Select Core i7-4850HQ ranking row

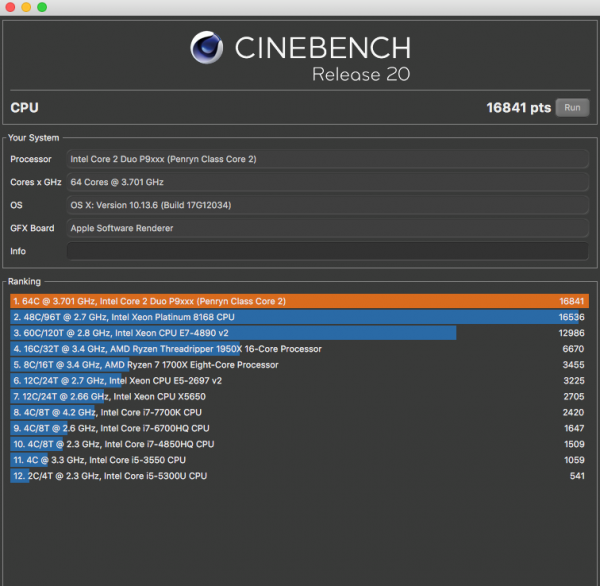[x=298, y=444]
